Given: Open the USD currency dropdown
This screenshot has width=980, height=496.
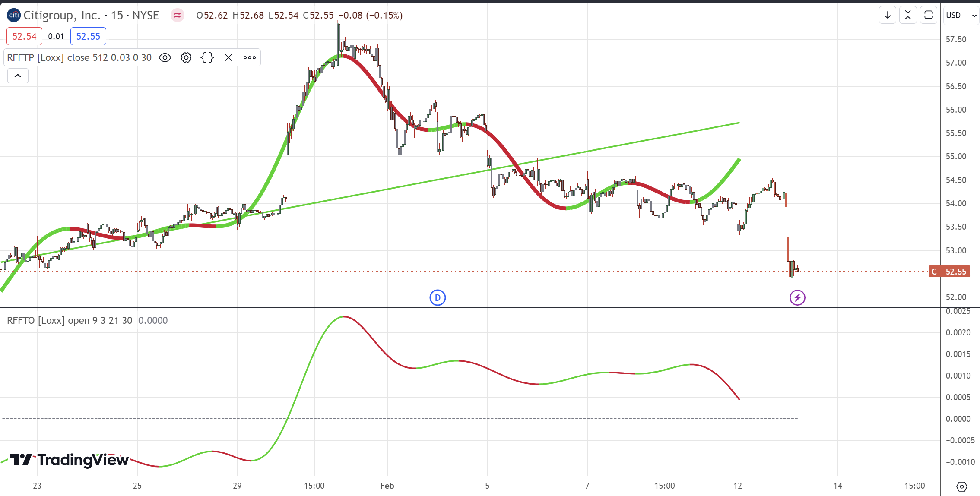Looking at the screenshot, I should pos(961,16).
